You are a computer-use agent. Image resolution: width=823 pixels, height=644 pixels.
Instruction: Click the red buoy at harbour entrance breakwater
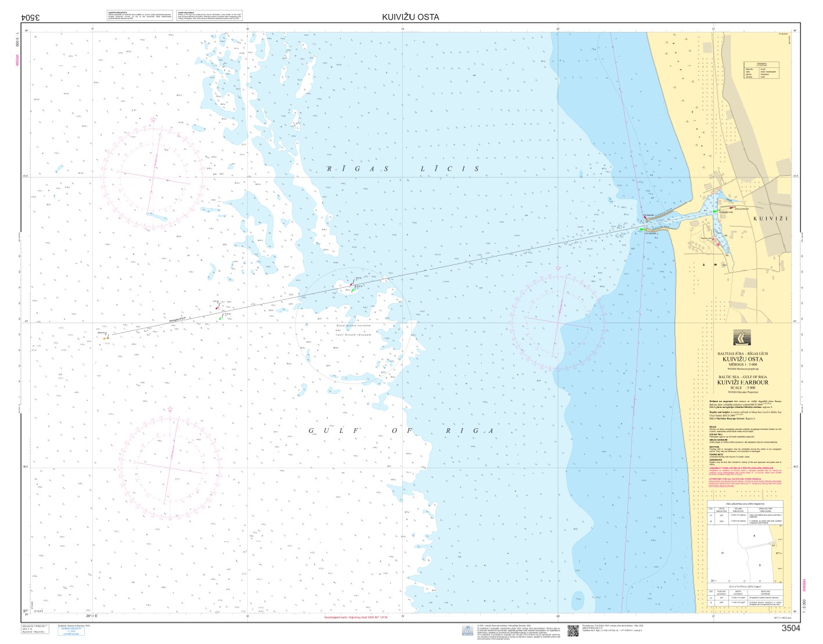(x=645, y=218)
